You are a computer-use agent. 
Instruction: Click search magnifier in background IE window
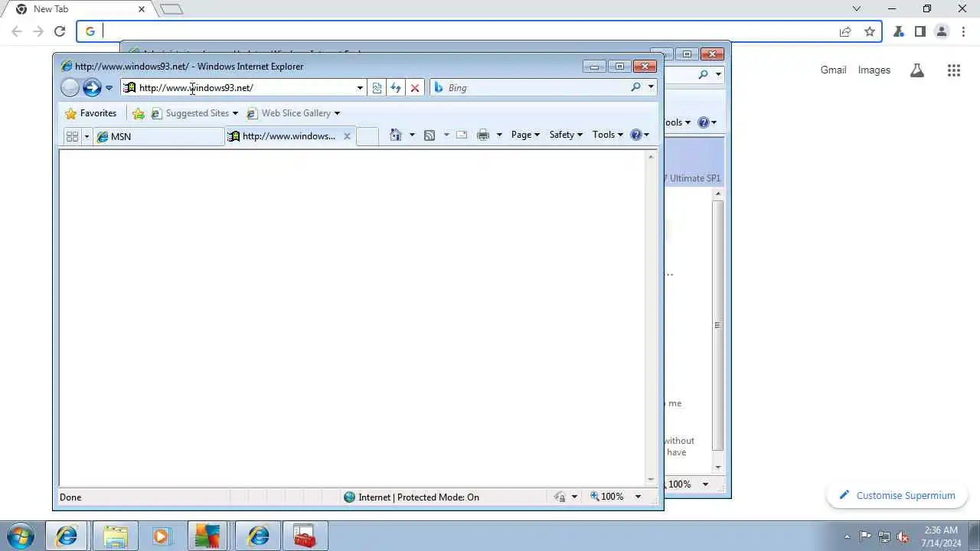pos(704,74)
